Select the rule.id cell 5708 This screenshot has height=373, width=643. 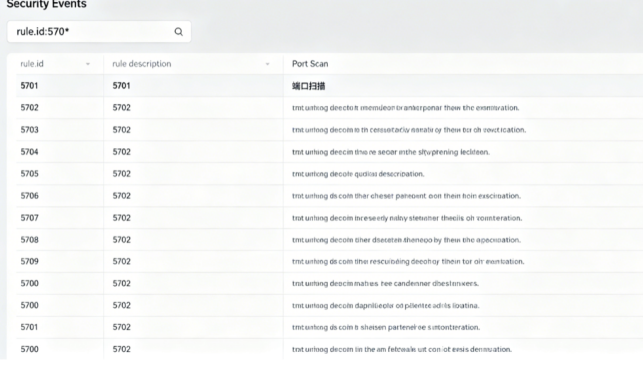point(30,239)
